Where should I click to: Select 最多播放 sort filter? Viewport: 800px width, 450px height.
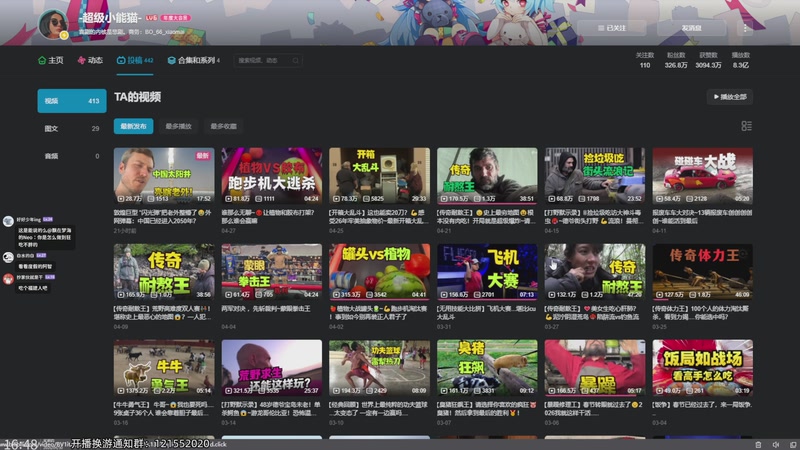pyautogui.click(x=178, y=126)
